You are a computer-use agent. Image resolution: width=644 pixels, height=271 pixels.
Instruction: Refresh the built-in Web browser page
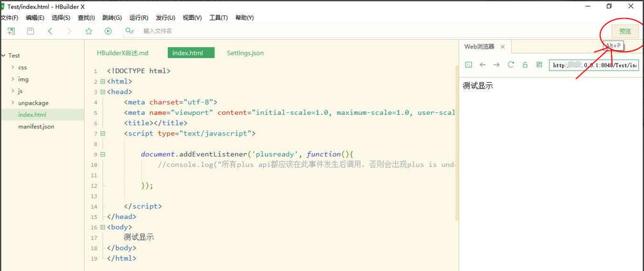point(511,65)
